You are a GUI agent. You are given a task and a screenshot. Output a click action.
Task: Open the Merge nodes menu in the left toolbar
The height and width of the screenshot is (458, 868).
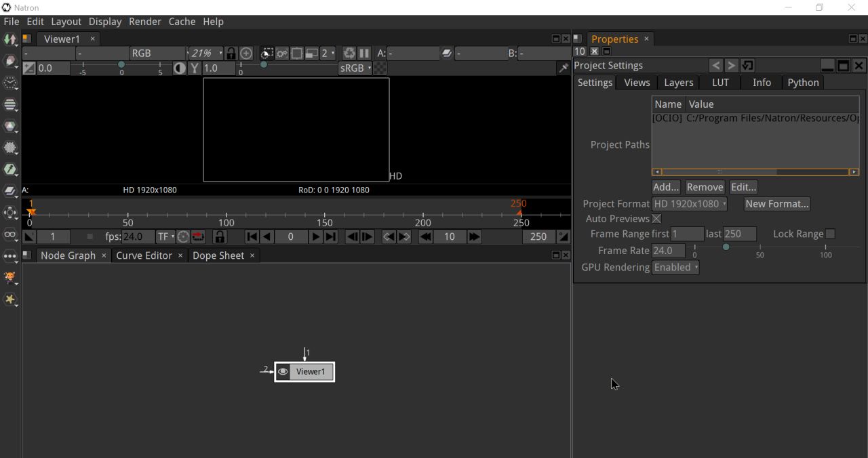10,191
